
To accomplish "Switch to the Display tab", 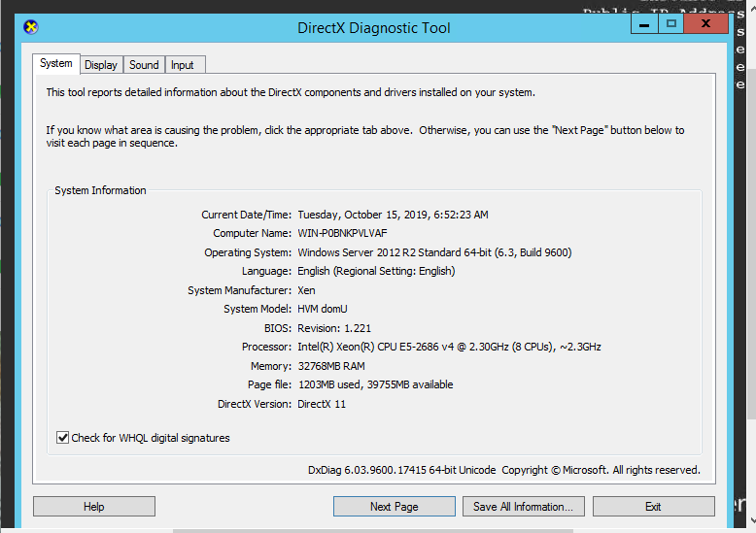I will [101, 65].
